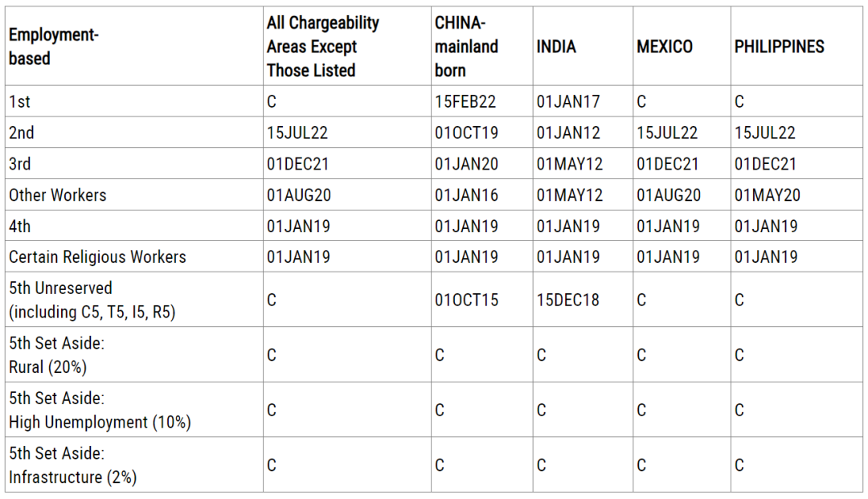The image size is (868, 499).
Task: Select the 5th Set Aside Rural (20%) label
Action: click(56, 355)
